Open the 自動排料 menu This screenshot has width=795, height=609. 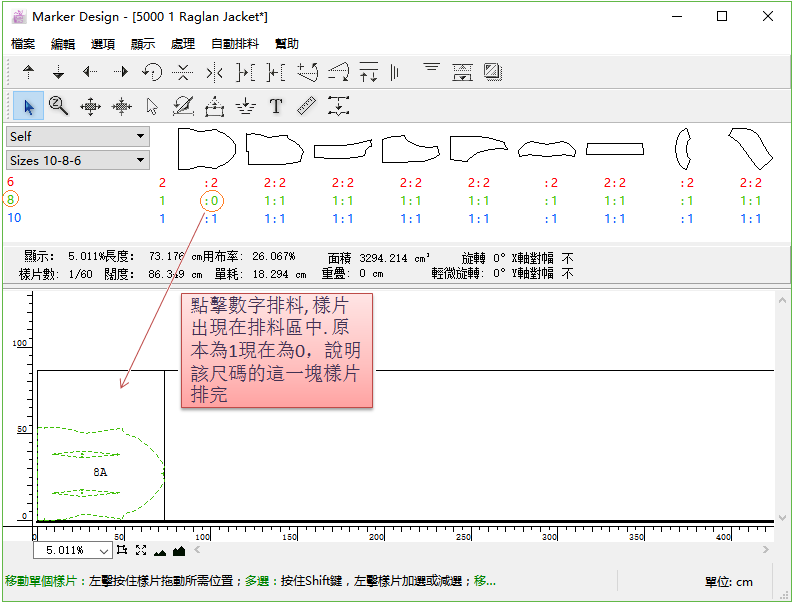coord(235,44)
